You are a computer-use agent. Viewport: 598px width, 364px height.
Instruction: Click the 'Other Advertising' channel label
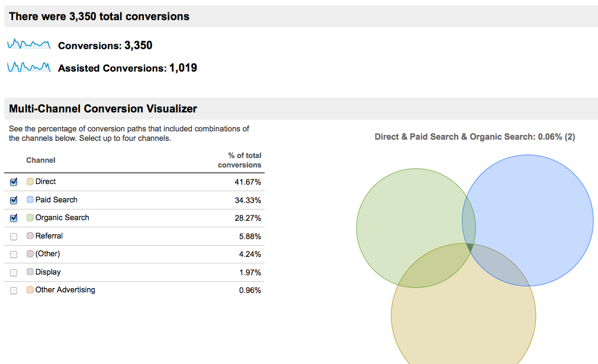click(x=65, y=290)
